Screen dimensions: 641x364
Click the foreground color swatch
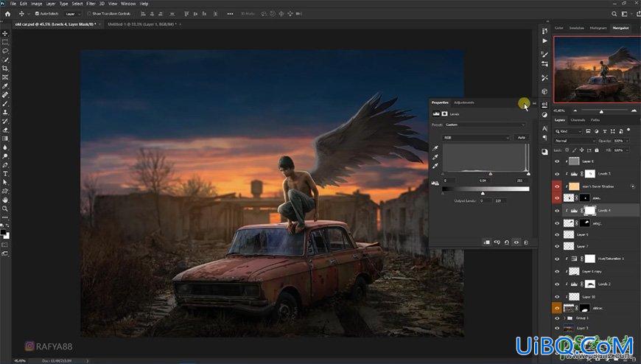tap(3, 232)
